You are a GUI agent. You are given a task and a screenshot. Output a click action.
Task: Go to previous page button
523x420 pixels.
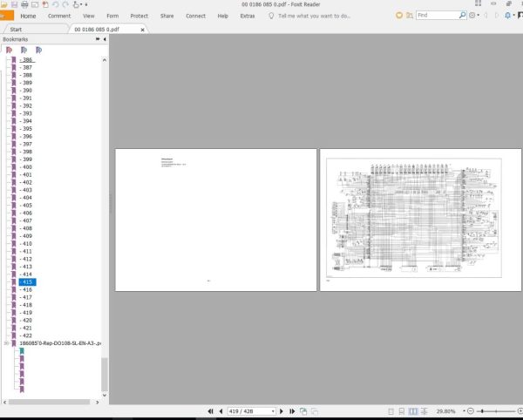pos(221,411)
